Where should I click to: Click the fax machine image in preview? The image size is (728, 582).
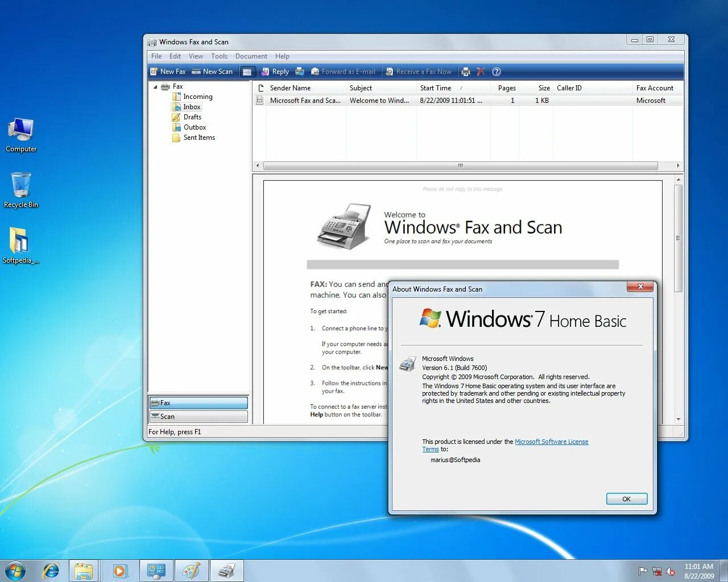(x=344, y=226)
